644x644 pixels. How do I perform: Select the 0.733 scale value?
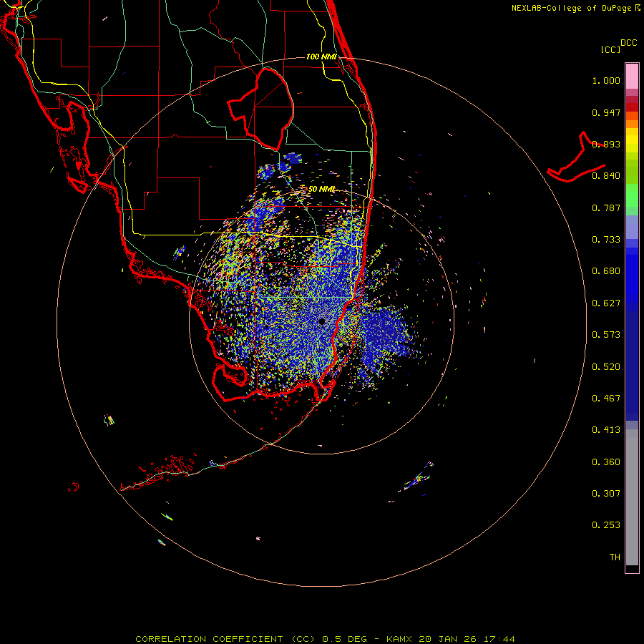606,240
